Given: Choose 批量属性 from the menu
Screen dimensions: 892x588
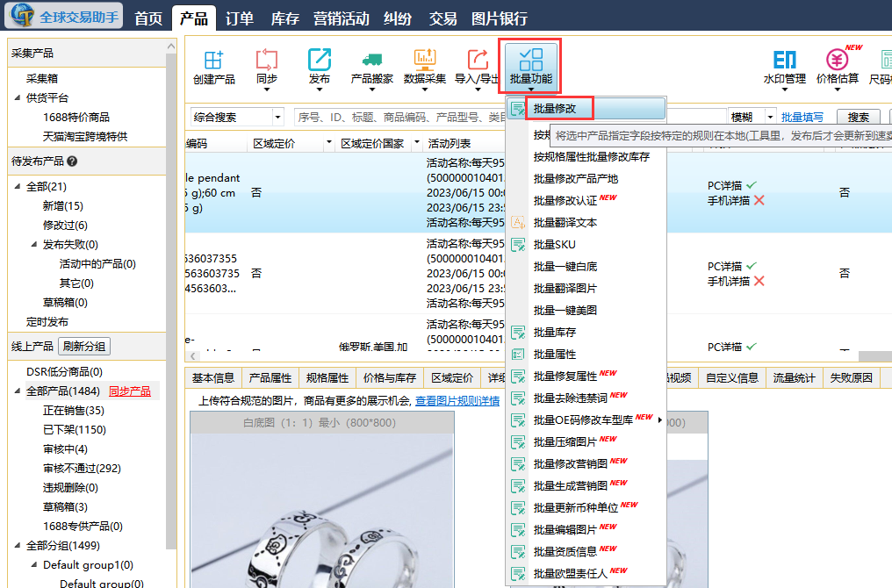Looking at the screenshot, I should coord(554,355).
